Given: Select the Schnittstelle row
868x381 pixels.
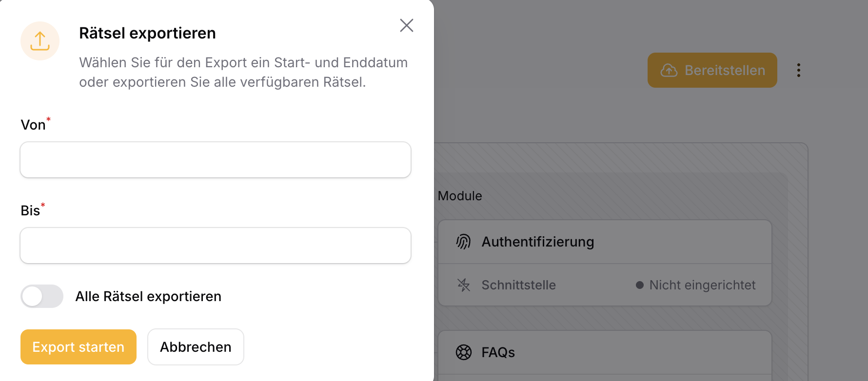Looking at the screenshot, I should (x=518, y=285).
